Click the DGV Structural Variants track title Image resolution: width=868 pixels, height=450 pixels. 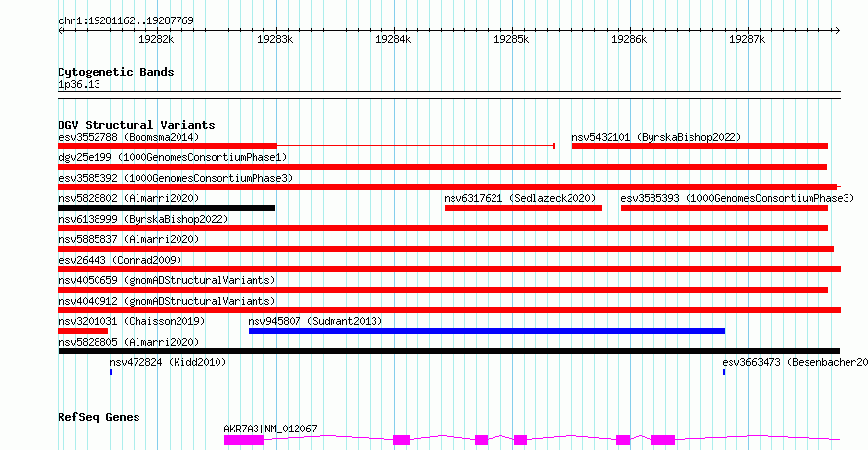[x=137, y=125]
